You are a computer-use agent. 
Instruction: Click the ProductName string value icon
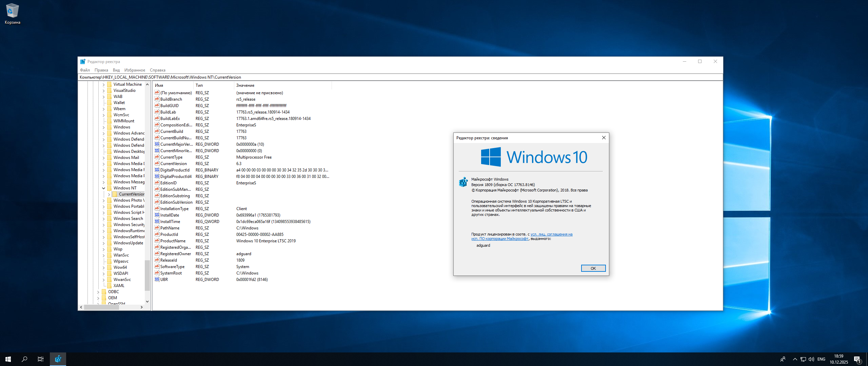[x=157, y=241]
